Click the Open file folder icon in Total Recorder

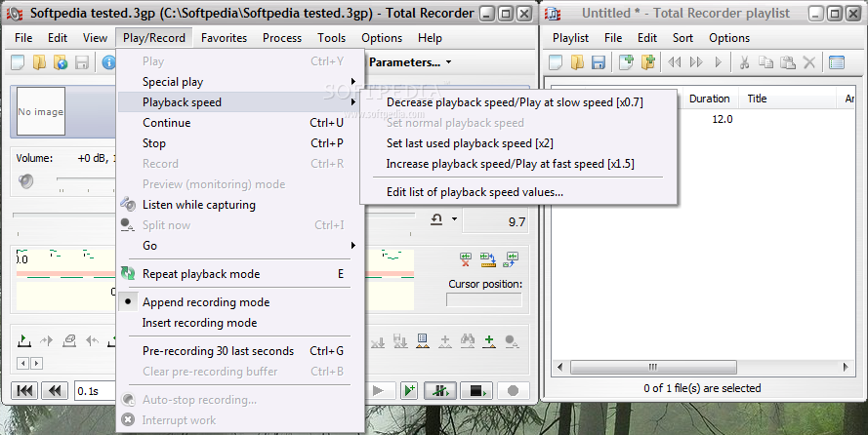[39, 62]
